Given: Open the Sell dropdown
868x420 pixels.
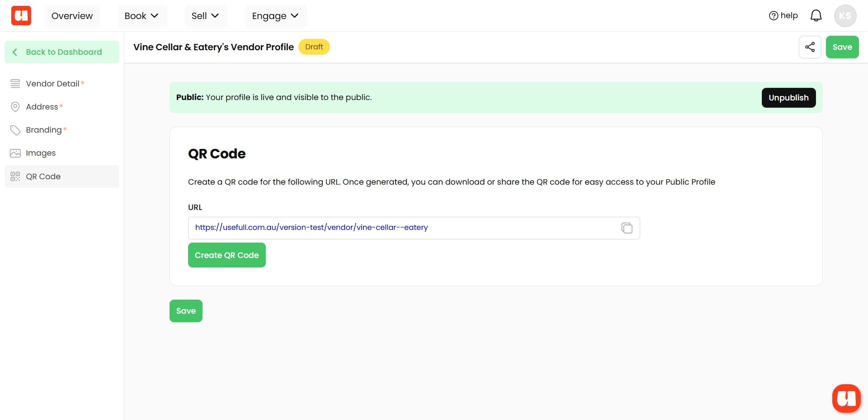Looking at the screenshot, I should coord(205,15).
